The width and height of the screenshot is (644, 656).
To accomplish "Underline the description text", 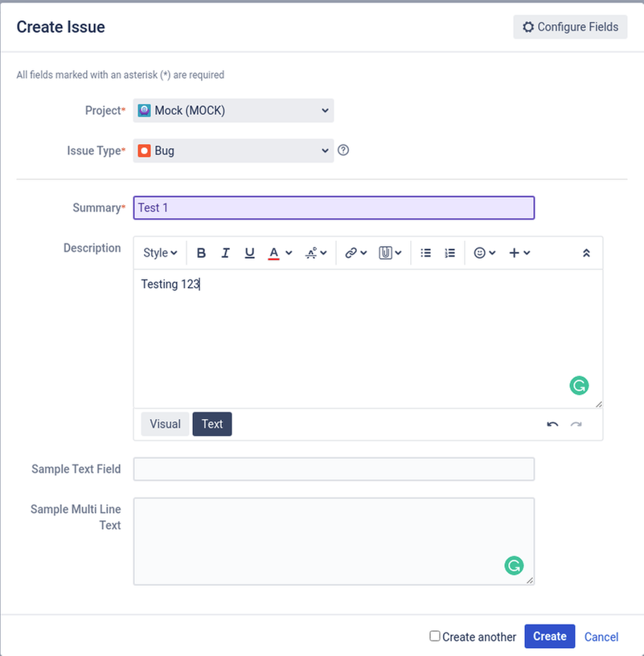I will tap(249, 252).
